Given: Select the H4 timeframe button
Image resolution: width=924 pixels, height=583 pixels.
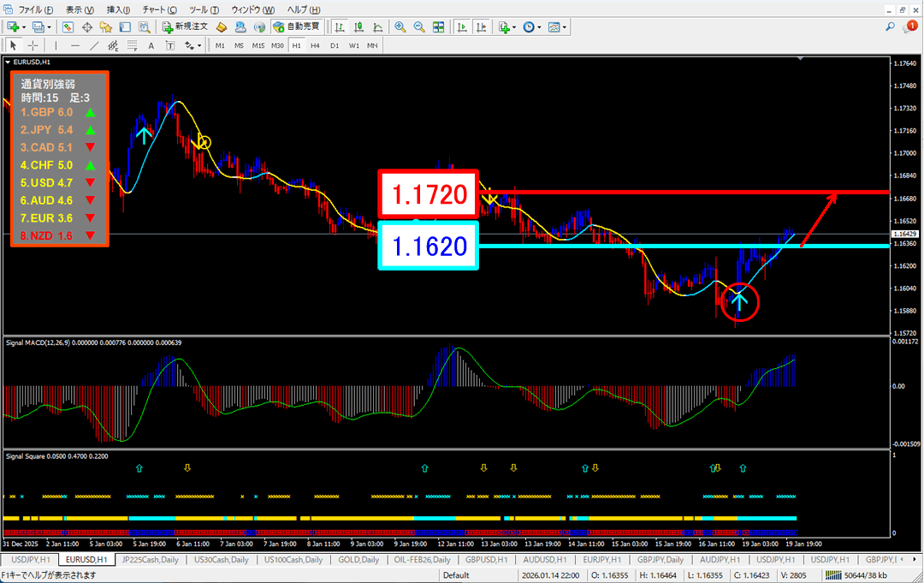Looking at the screenshot, I should pyautogui.click(x=315, y=45).
